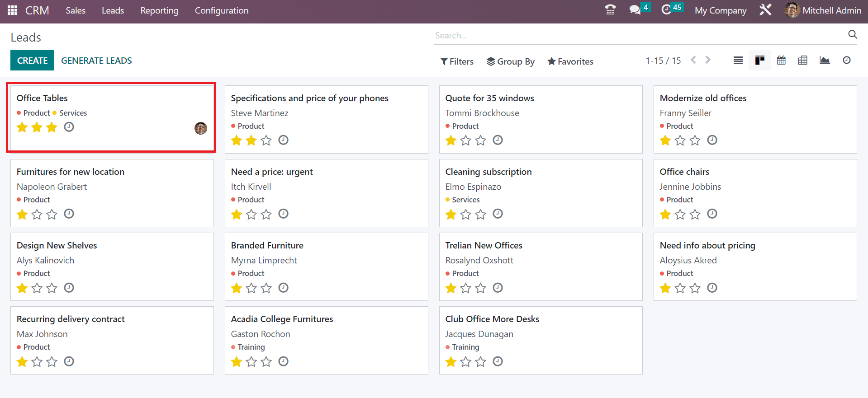Click salesperson avatar on Office Tables card
This screenshot has height=398, width=868.
(x=201, y=128)
